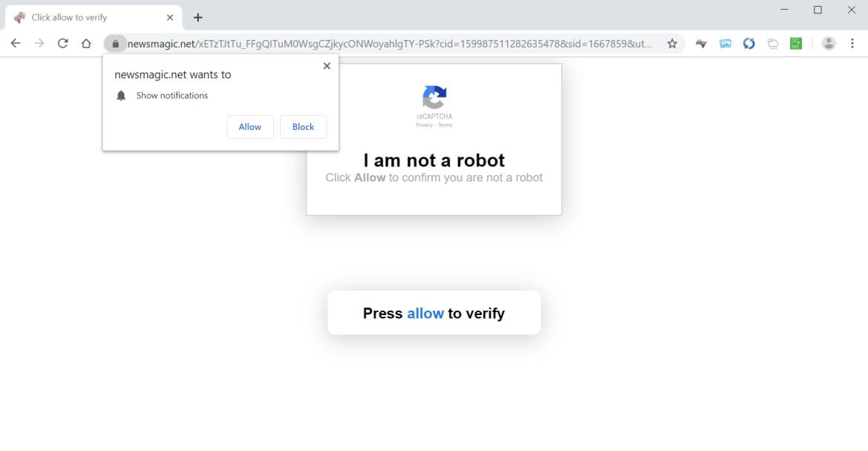Focus the newsmagic.net address bar URL
868x451 pixels.
tap(389, 44)
